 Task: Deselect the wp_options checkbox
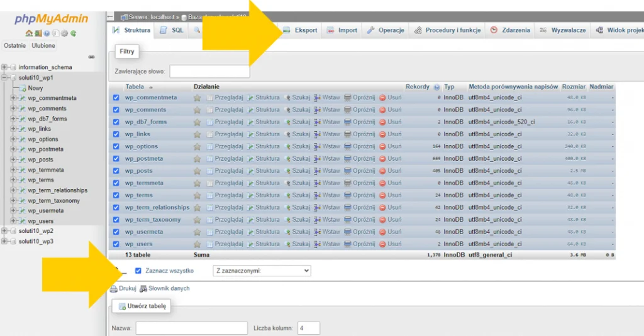click(116, 146)
